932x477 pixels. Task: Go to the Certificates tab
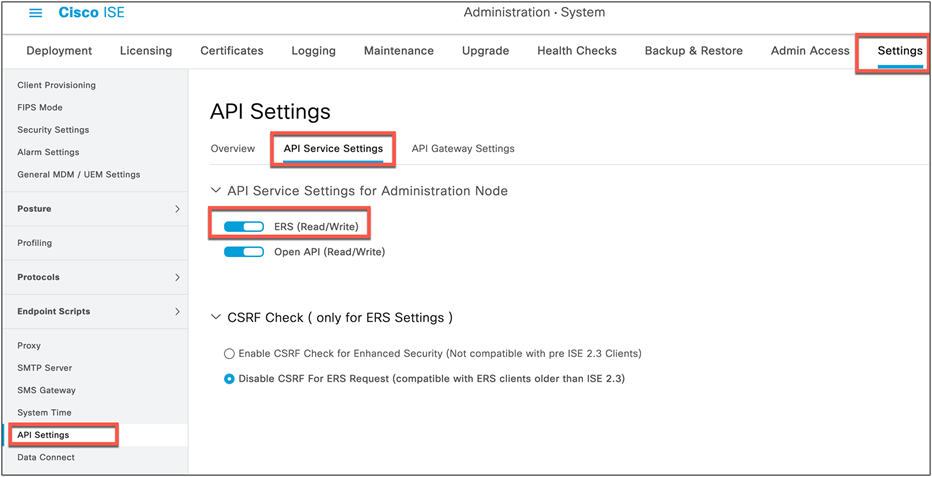point(232,51)
